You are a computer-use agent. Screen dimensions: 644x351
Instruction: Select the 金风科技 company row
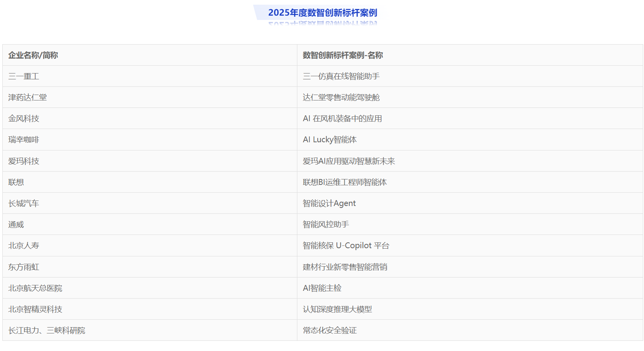coord(24,119)
